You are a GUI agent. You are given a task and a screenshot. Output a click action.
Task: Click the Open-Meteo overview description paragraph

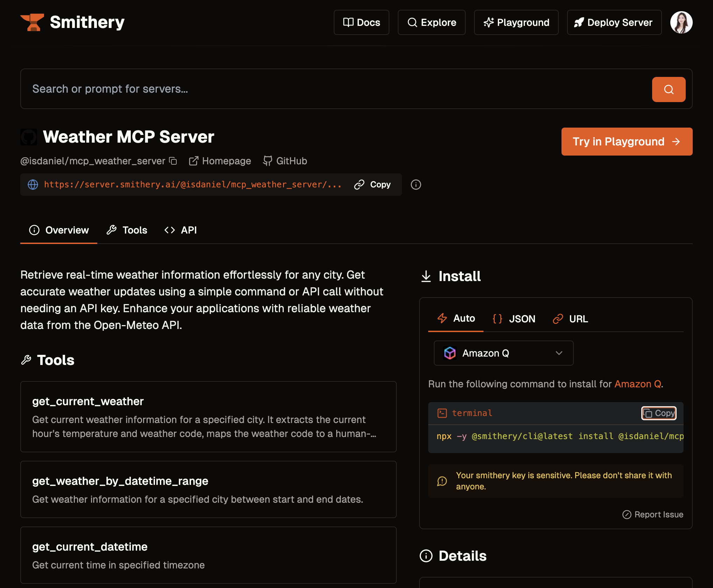point(202,300)
